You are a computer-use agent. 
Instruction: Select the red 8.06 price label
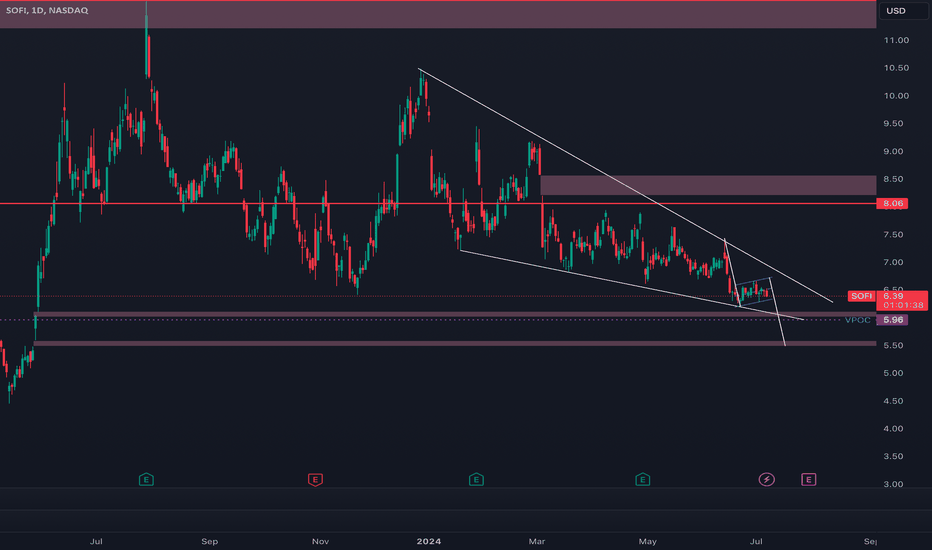pos(893,203)
